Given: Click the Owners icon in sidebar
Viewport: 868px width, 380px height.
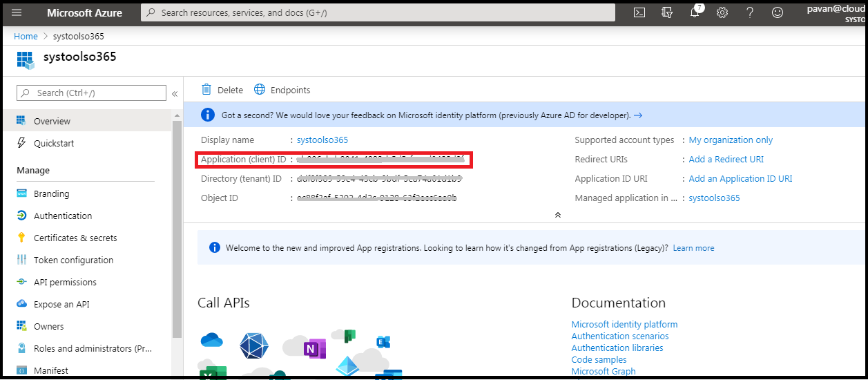Looking at the screenshot, I should pyautogui.click(x=21, y=326).
